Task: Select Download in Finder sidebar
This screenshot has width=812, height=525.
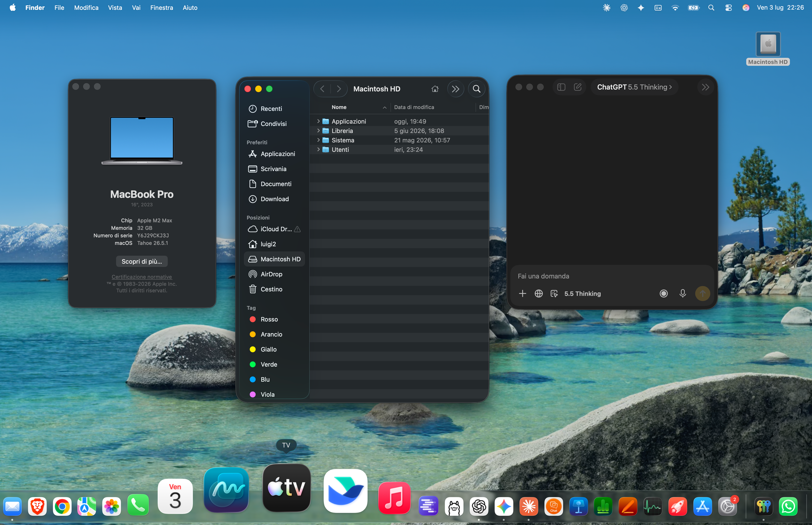Action: pos(274,199)
